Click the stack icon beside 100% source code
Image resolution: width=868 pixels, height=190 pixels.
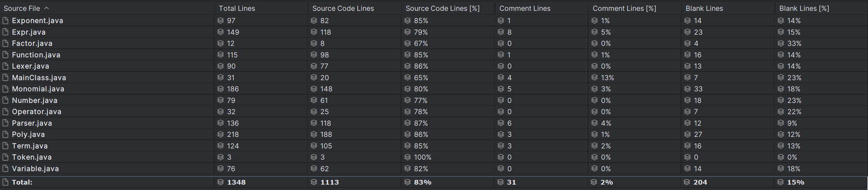pyautogui.click(x=408, y=157)
